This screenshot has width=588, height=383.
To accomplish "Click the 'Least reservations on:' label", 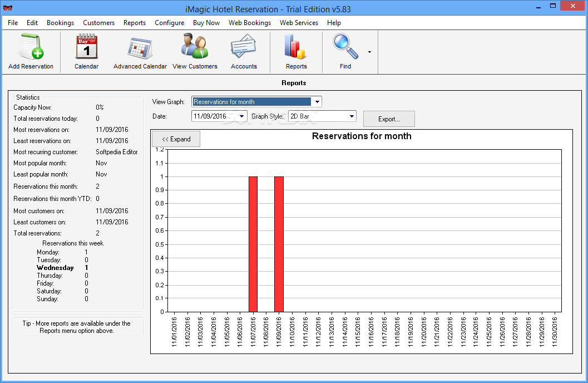I will [x=42, y=141].
